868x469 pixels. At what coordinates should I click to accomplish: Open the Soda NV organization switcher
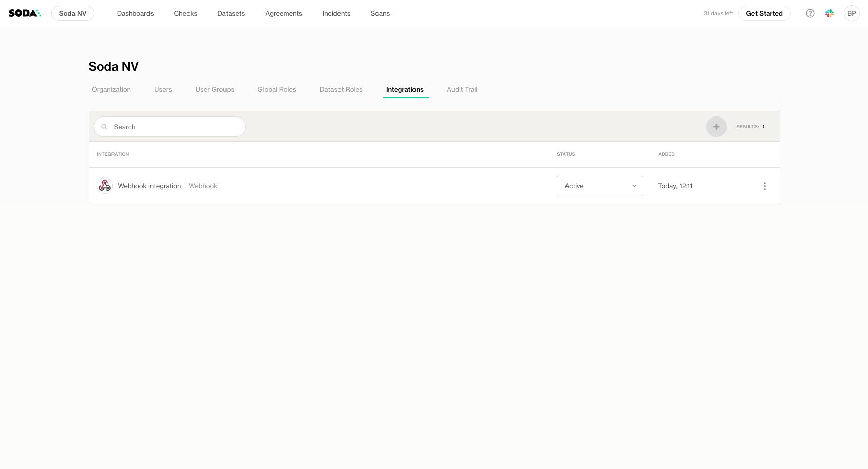tap(72, 13)
